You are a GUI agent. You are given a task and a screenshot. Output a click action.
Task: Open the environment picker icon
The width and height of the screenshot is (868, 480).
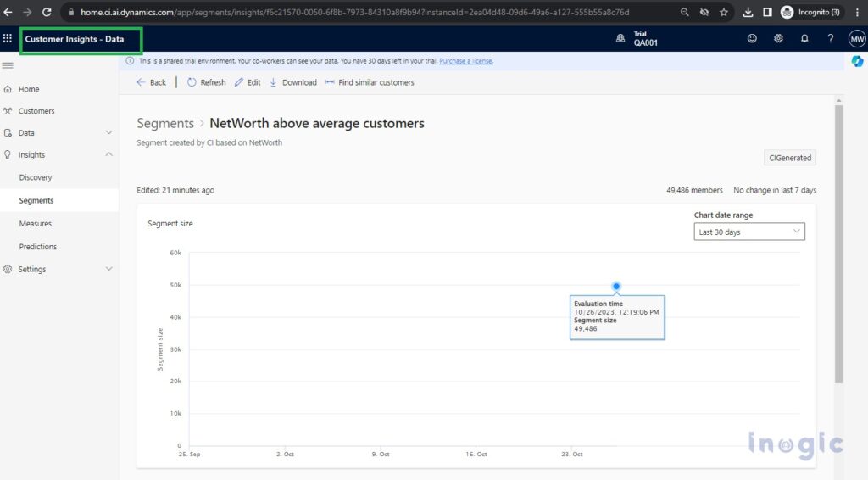point(620,38)
